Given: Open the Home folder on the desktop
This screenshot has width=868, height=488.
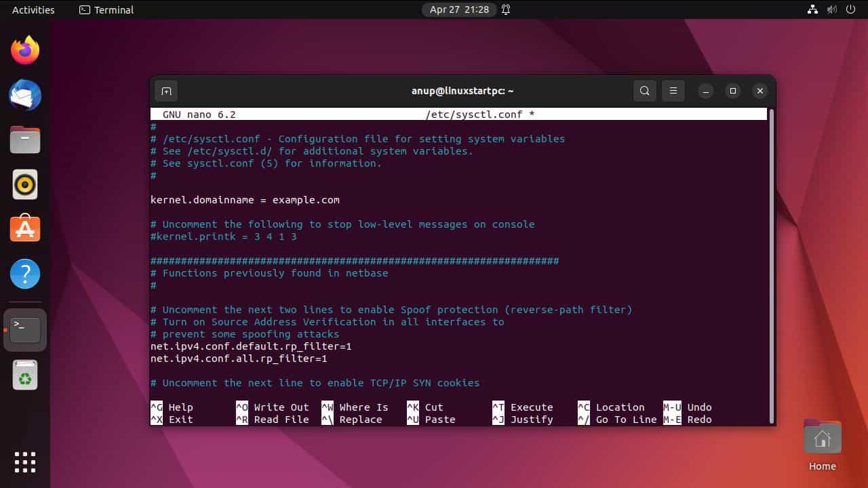Looking at the screenshot, I should [822, 441].
